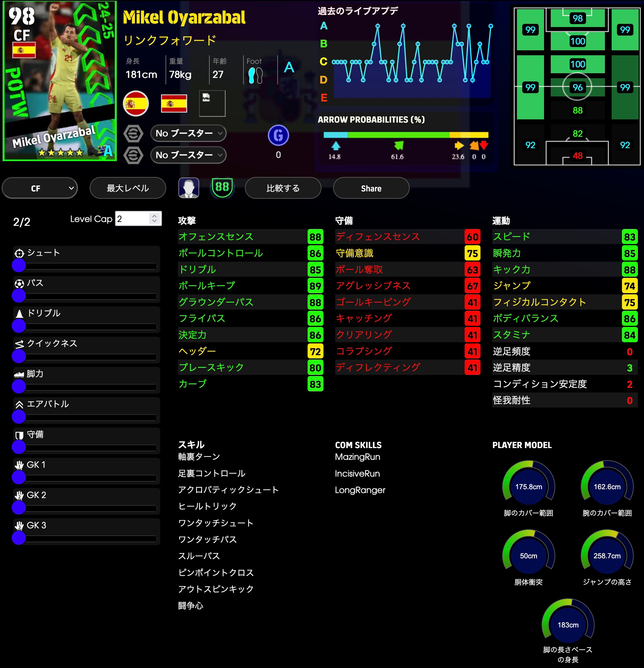Click the 脚力 boot icon
Viewport: 644px width, 668px height.
[19, 375]
